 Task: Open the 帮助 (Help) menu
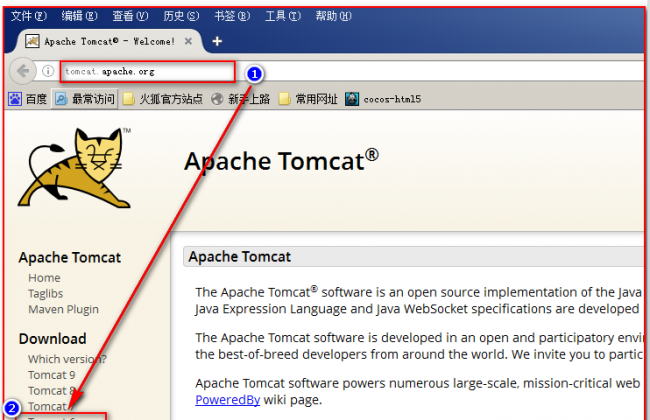(333, 16)
